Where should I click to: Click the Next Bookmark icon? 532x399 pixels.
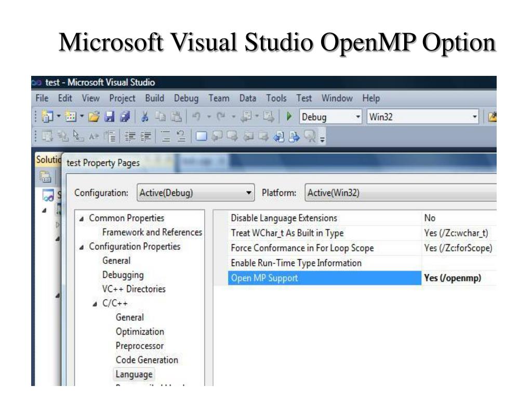(232, 137)
